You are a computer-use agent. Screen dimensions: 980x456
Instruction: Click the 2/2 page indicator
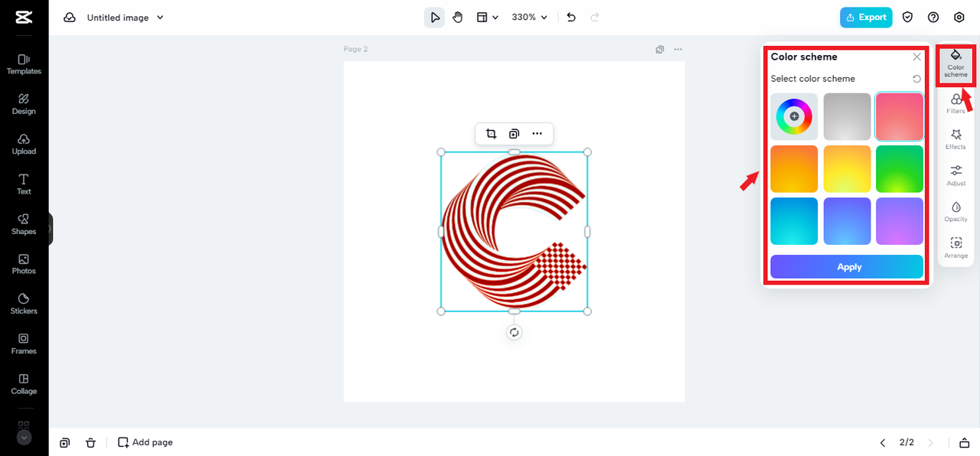tap(906, 442)
